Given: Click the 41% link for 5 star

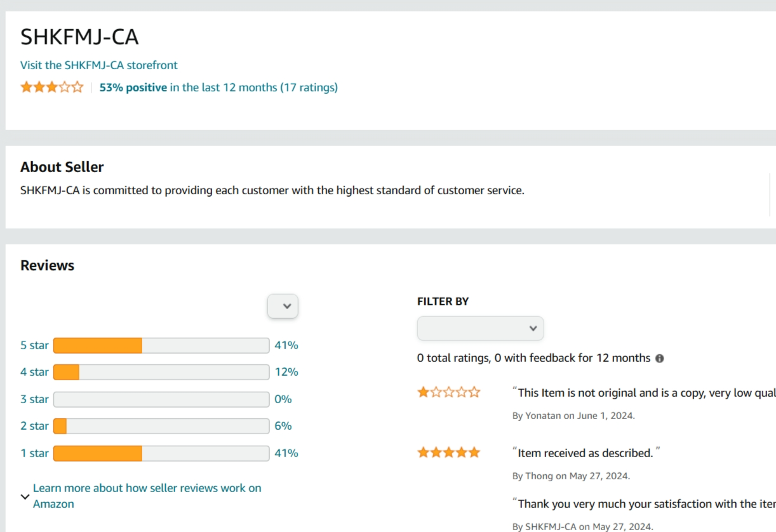Looking at the screenshot, I should click(286, 345).
